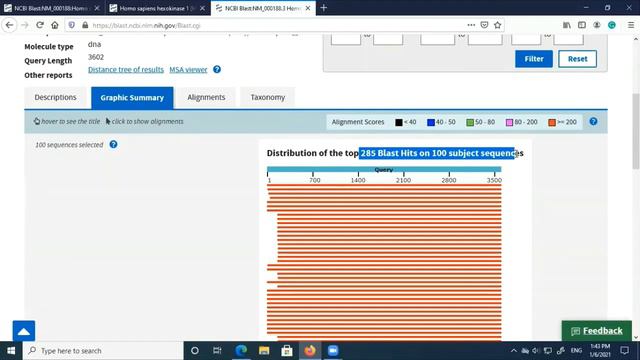Click the tracking protection shield icon
The image size is (640, 360).
[71, 25]
